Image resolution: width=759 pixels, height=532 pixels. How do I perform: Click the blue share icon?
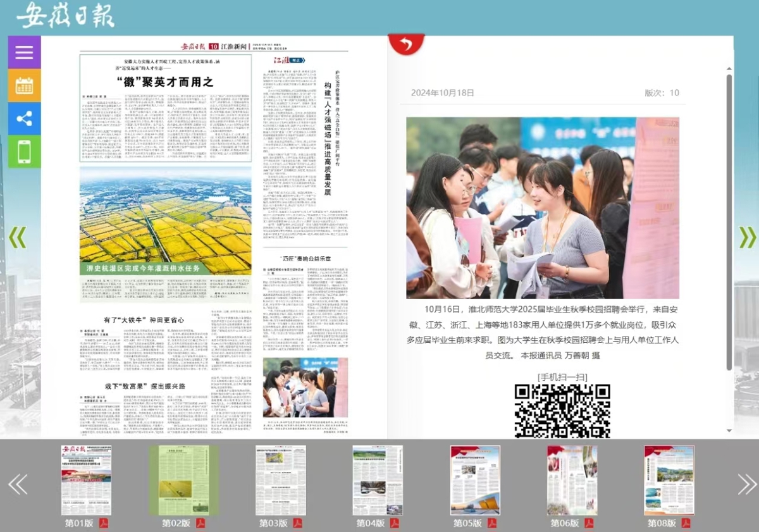click(24, 119)
